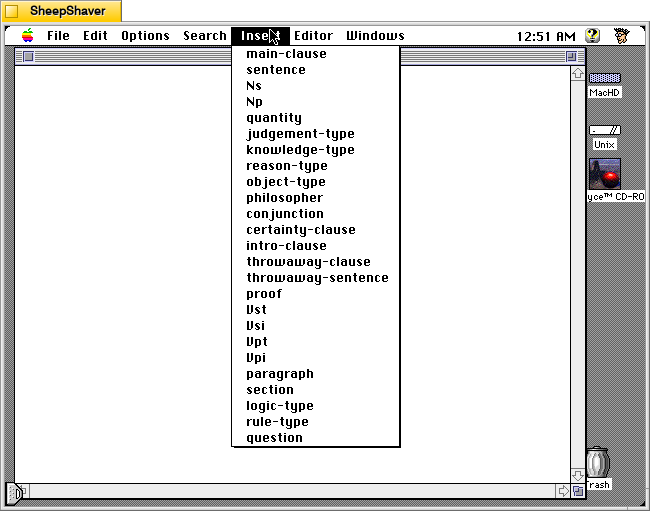Image resolution: width=650 pixels, height=511 pixels.
Task: Open the Windows menu
Action: coord(375,36)
